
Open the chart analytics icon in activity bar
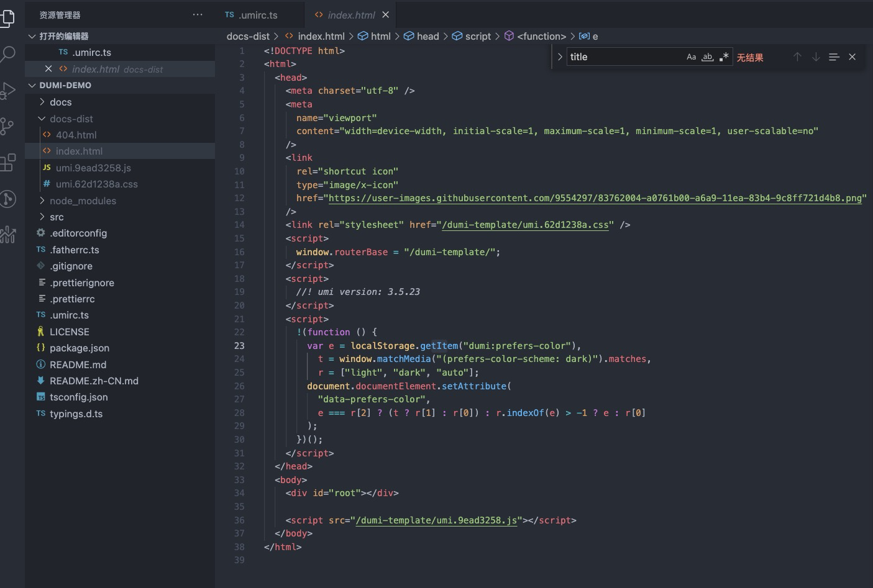(7, 234)
